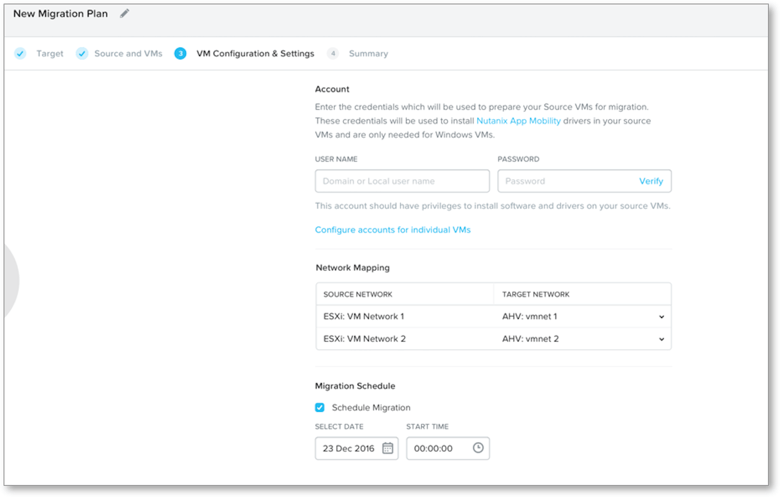Viewport: 780px width, 497px height.
Task: Expand the AHV: vmnet 2 dropdown
Action: pos(661,339)
